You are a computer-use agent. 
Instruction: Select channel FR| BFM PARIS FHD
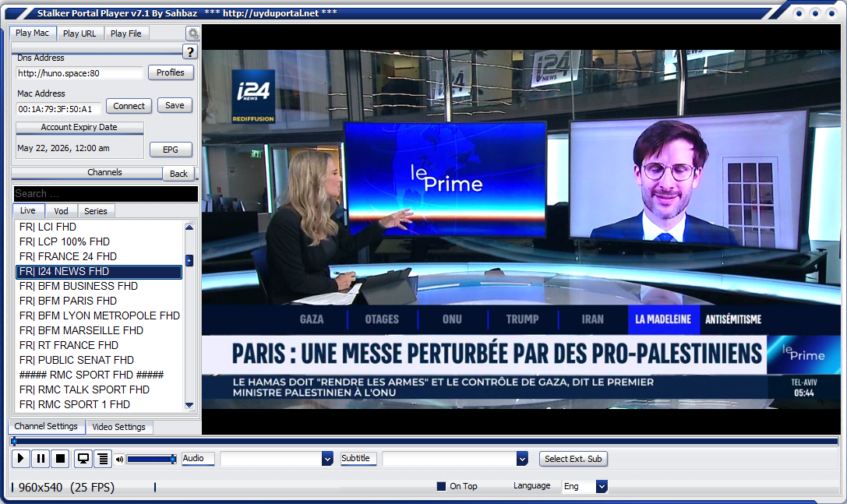click(x=99, y=301)
